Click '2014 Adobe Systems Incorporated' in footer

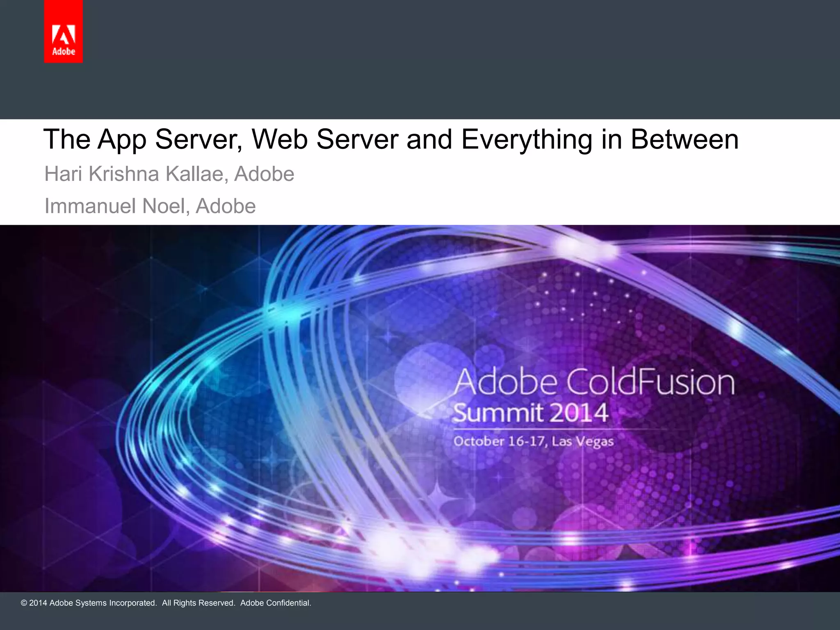point(93,603)
